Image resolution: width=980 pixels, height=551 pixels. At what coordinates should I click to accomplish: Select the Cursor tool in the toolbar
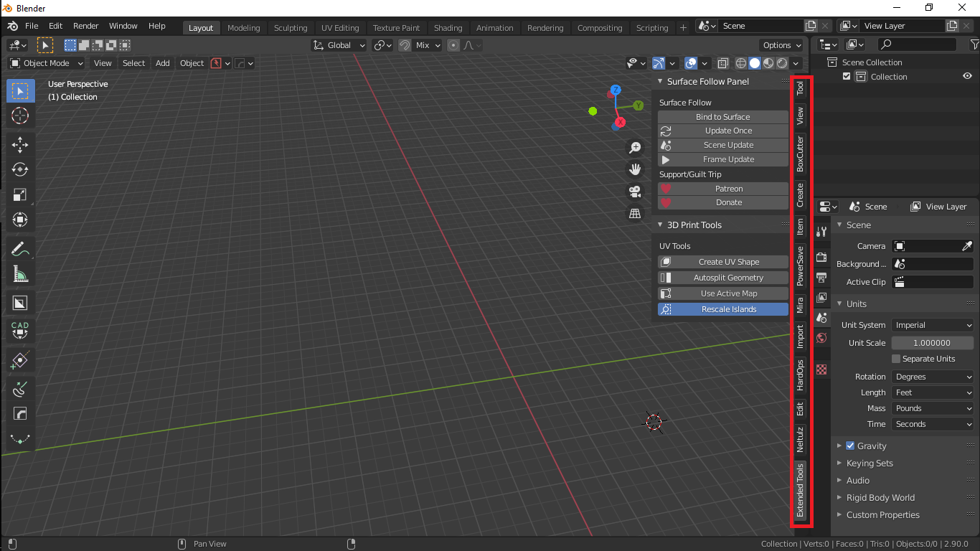20,116
